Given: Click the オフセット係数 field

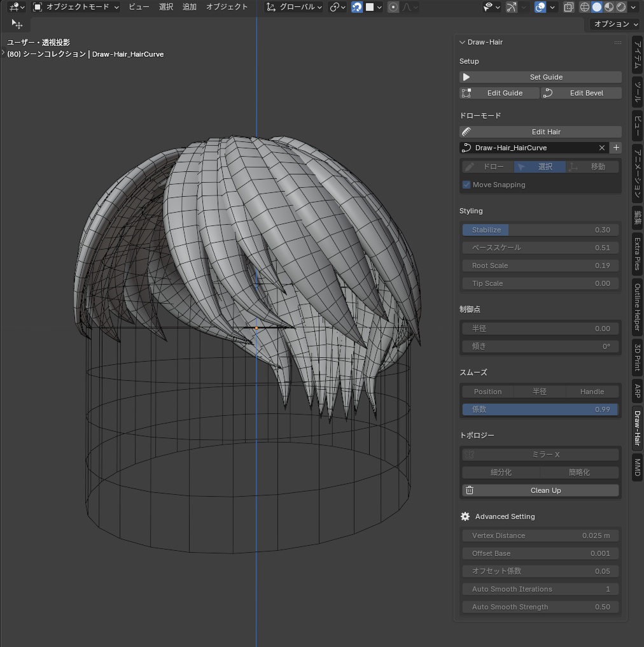Looking at the screenshot, I should pos(540,571).
